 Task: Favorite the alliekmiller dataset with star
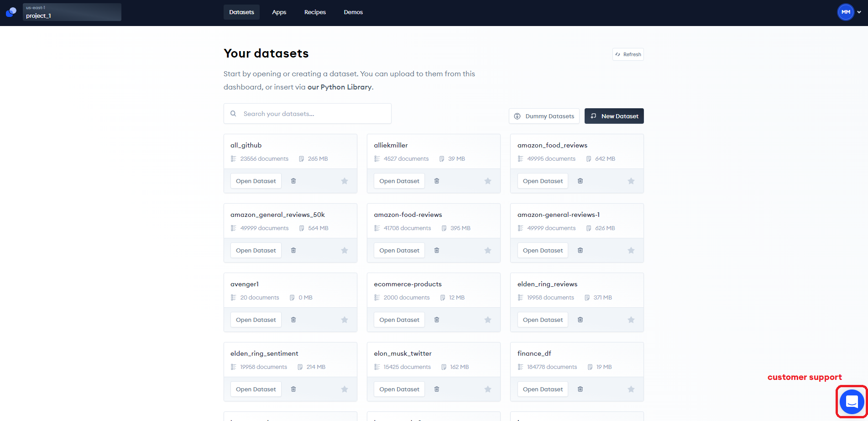pyautogui.click(x=488, y=181)
